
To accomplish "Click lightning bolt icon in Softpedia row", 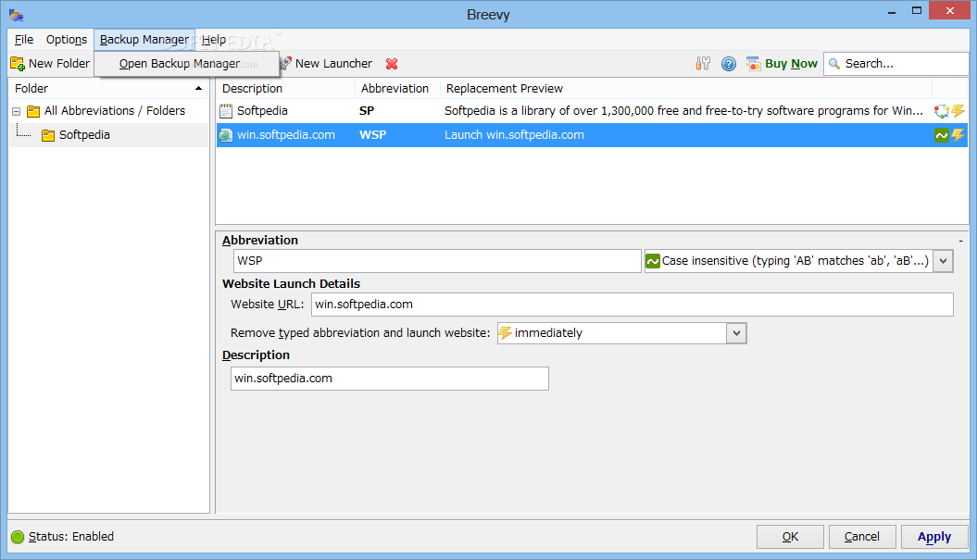I will click(958, 111).
